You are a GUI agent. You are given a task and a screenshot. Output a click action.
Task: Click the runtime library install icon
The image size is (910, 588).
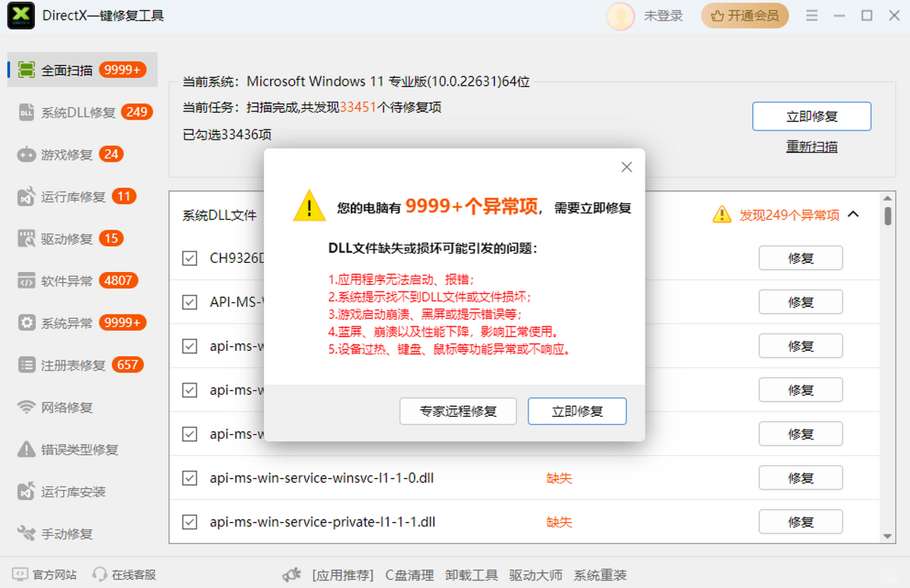pyautogui.click(x=27, y=492)
